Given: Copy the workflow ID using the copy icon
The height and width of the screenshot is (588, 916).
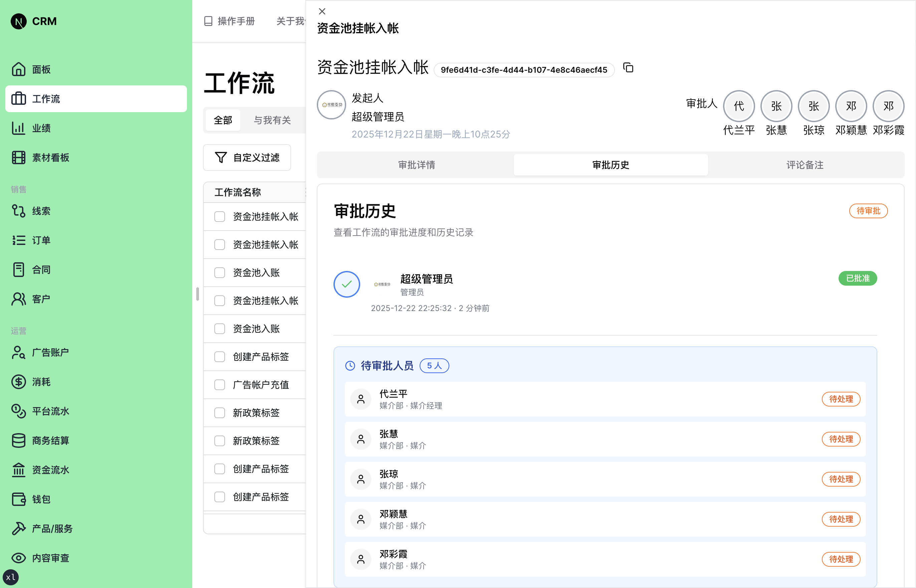Looking at the screenshot, I should coord(628,68).
